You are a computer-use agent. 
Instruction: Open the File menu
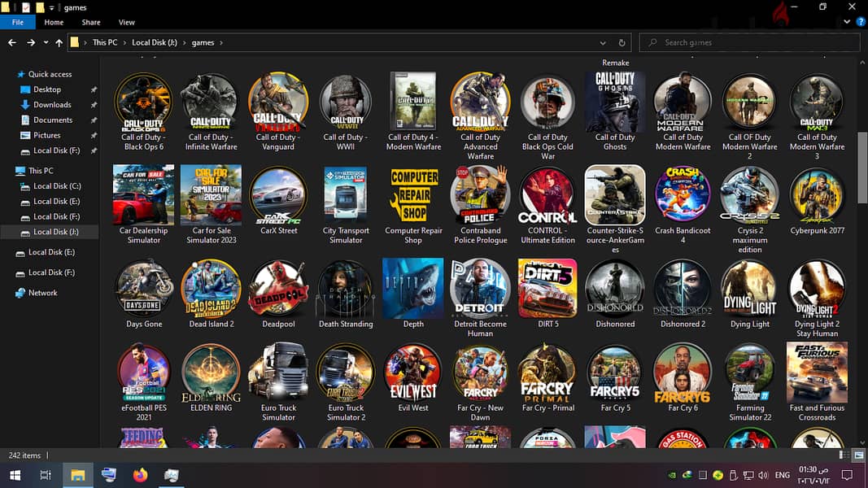18,22
